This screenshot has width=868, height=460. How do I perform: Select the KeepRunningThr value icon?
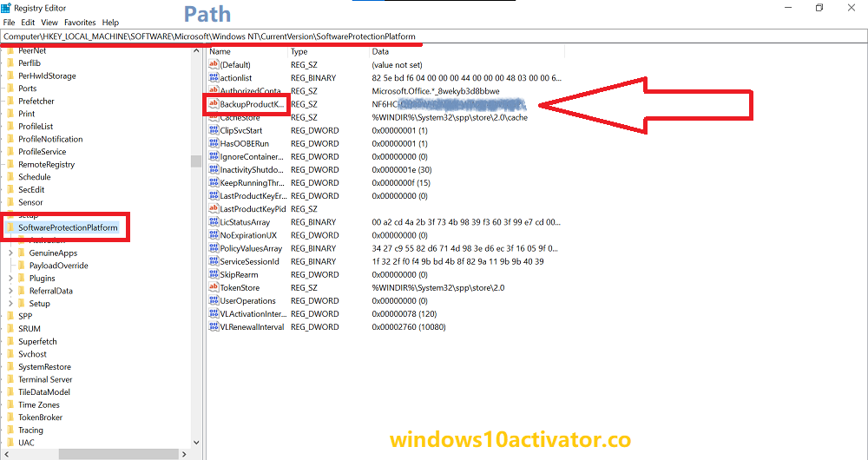[214, 182]
